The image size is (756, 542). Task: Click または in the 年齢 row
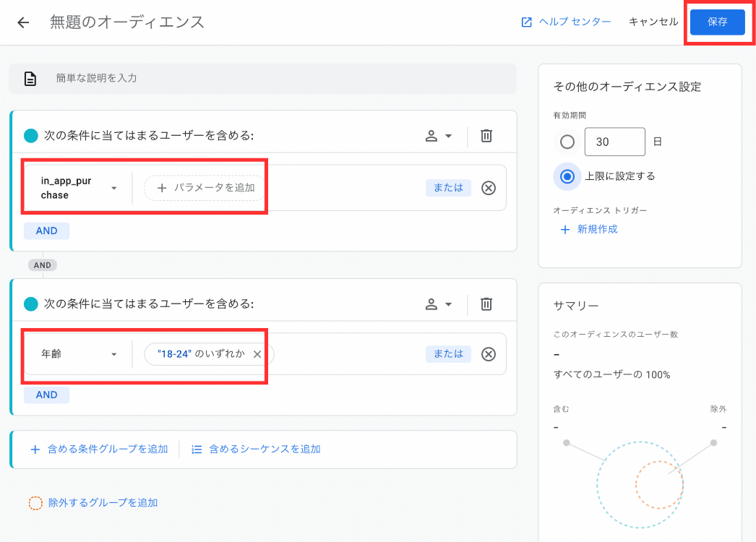tap(448, 354)
